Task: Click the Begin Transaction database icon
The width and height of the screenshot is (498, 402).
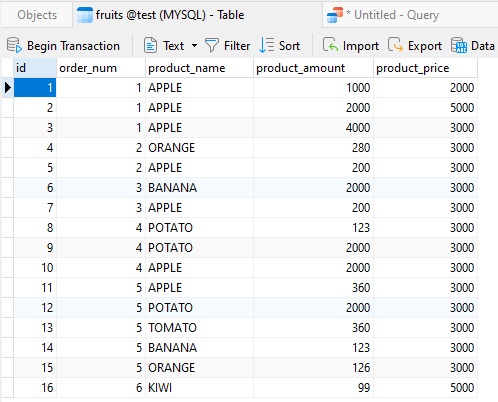Action: tap(14, 45)
